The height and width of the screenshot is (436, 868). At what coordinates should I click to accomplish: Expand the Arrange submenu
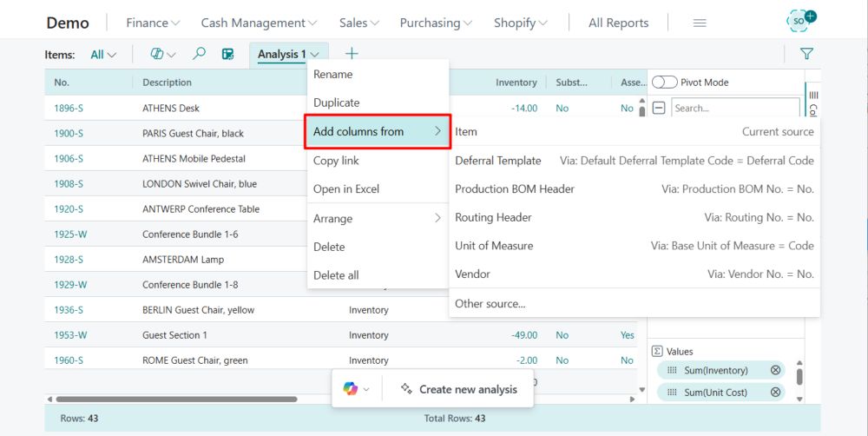coord(378,218)
